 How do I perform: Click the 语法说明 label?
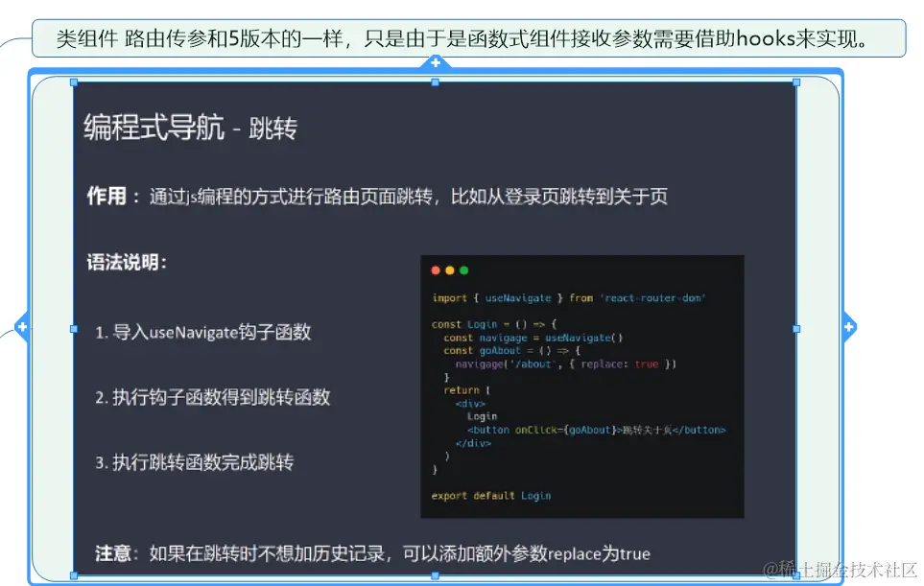coord(127,262)
